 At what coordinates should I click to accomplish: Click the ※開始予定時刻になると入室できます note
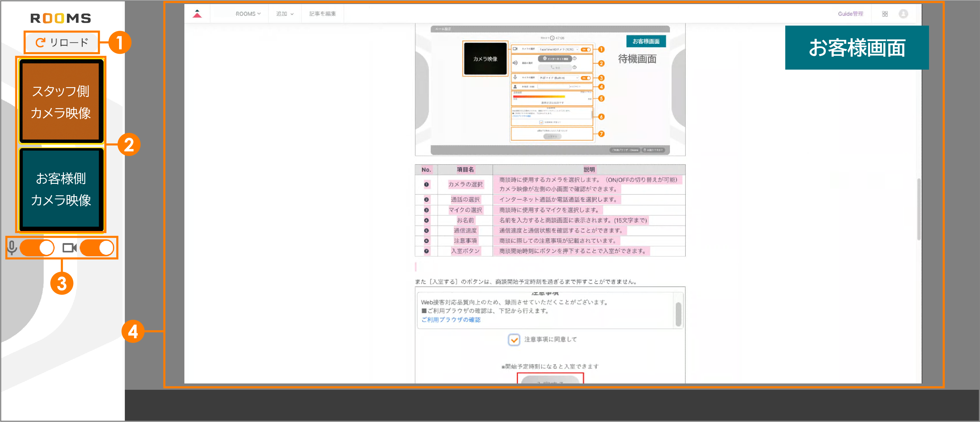[550, 366]
